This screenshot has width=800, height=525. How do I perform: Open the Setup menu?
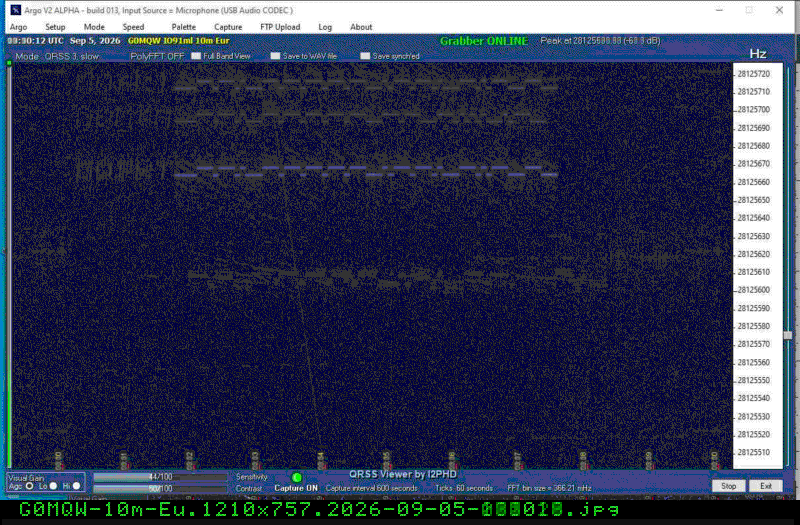(55, 27)
